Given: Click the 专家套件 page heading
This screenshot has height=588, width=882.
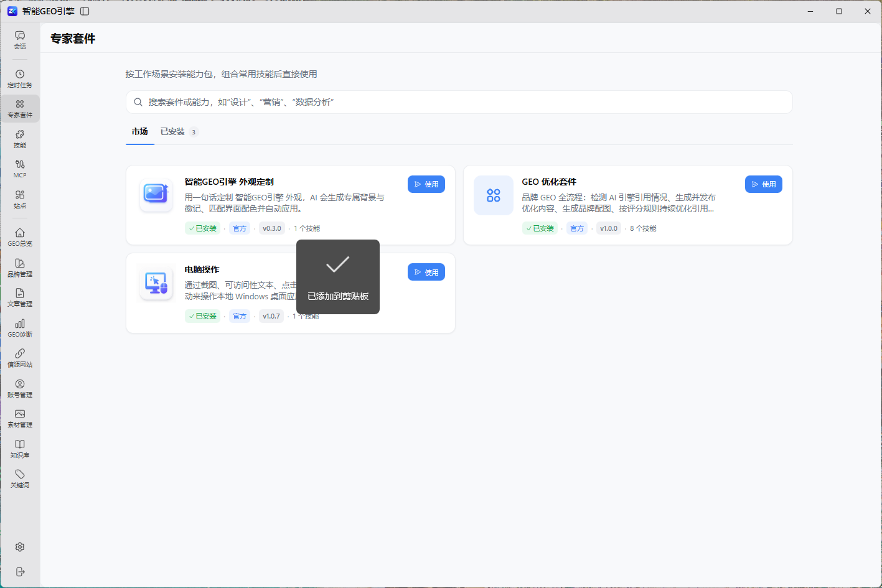Looking at the screenshot, I should coord(73,39).
